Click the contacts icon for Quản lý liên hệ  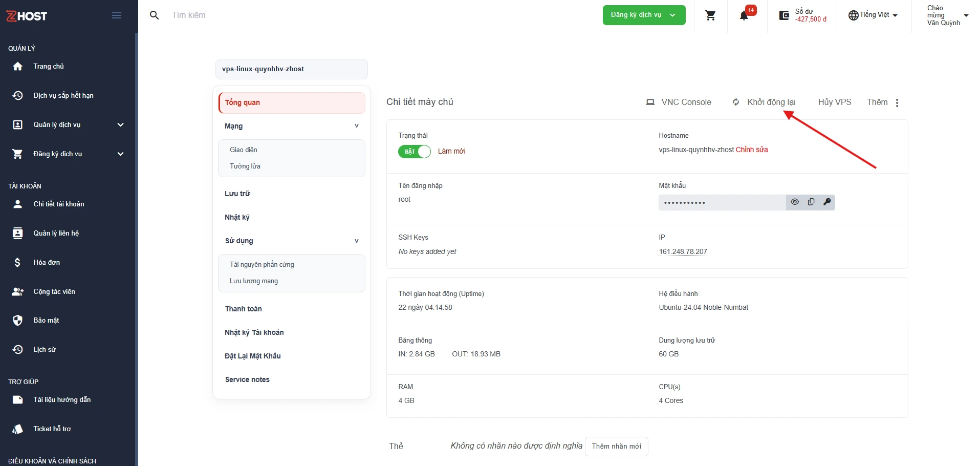[18, 233]
